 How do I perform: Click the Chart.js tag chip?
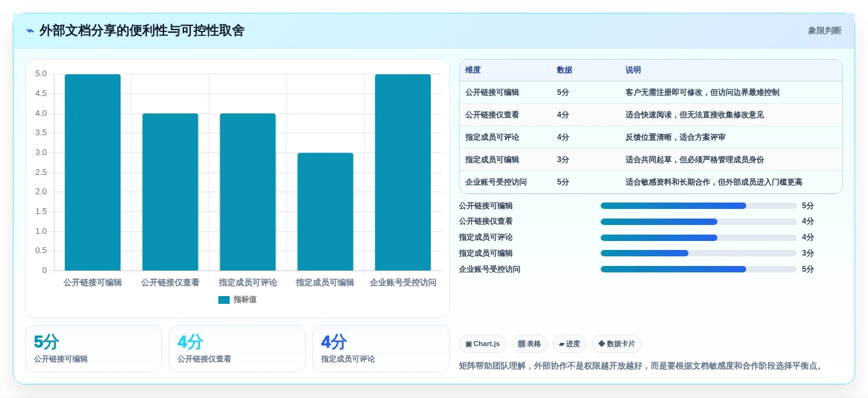click(x=483, y=344)
